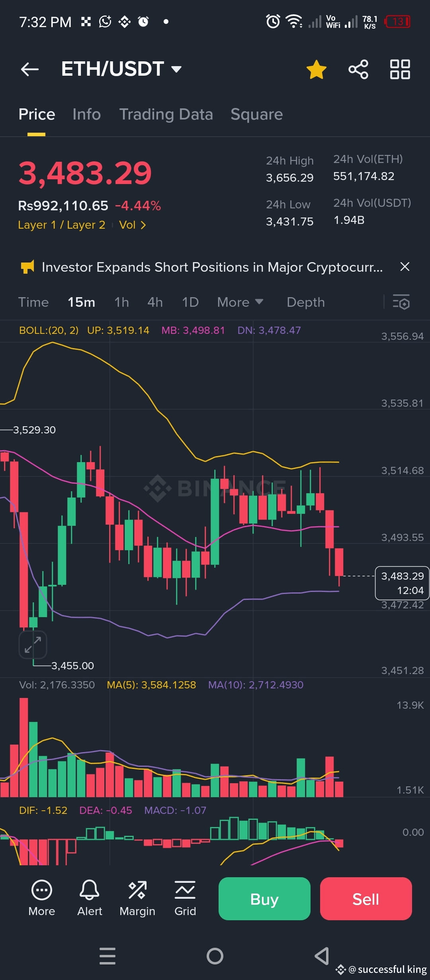430x980 pixels.
Task: Select the Time chart interval
Action: click(x=33, y=302)
